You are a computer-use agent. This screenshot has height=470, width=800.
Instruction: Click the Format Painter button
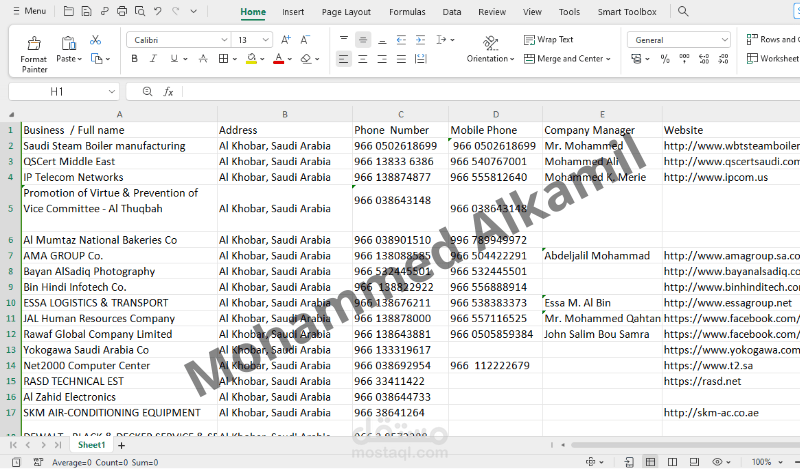[34, 54]
